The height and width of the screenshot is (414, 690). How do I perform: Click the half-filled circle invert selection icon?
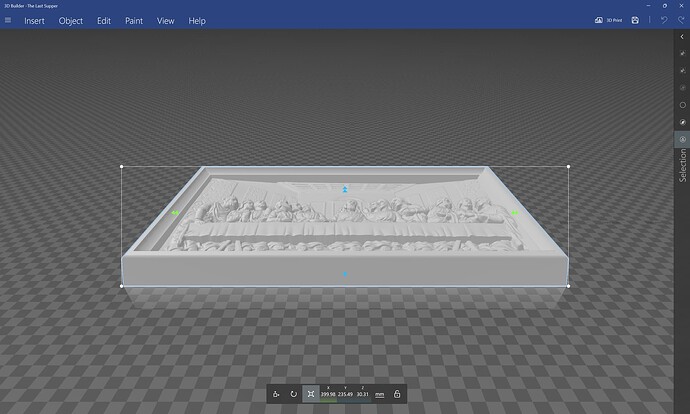pos(683,122)
